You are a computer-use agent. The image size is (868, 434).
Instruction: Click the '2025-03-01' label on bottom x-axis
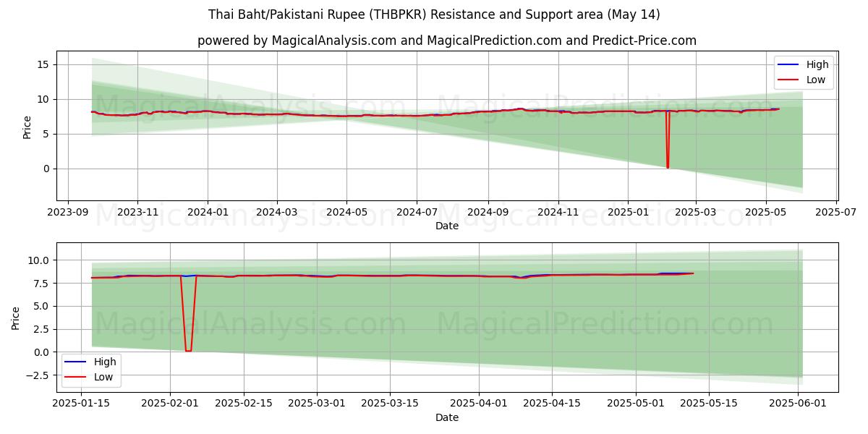[318, 404]
